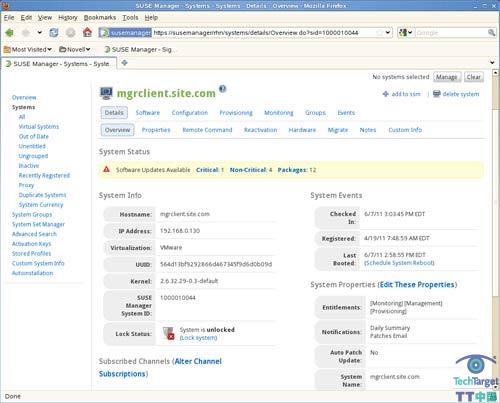
Task: Open the Bookmarks menu
Action: click(x=100, y=18)
